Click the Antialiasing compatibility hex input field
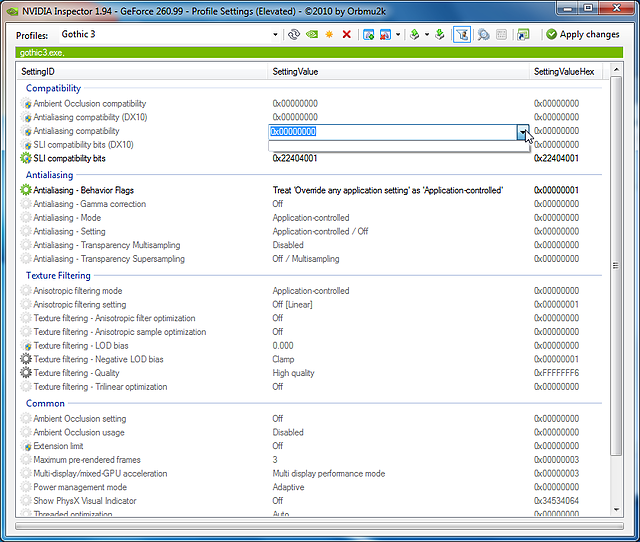The height and width of the screenshot is (542, 640). pos(390,131)
